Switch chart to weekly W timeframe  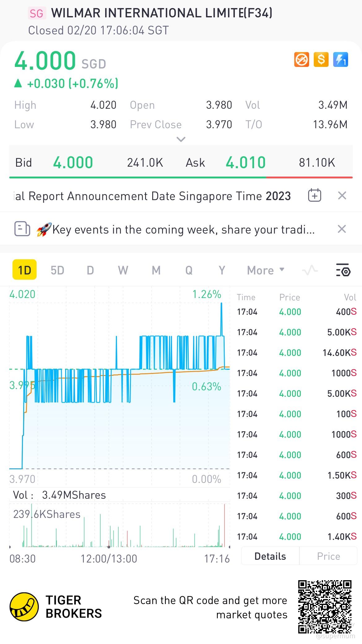[x=123, y=270]
